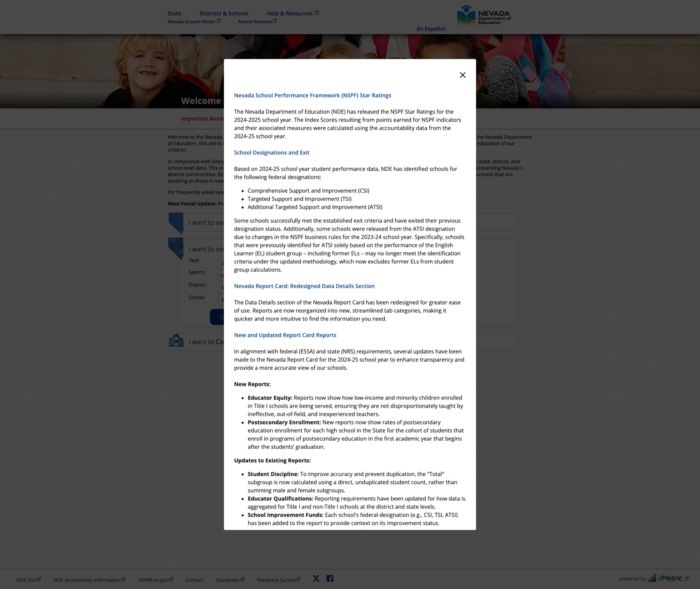Click the 'District:' label on the form
700x589 pixels.
click(197, 285)
